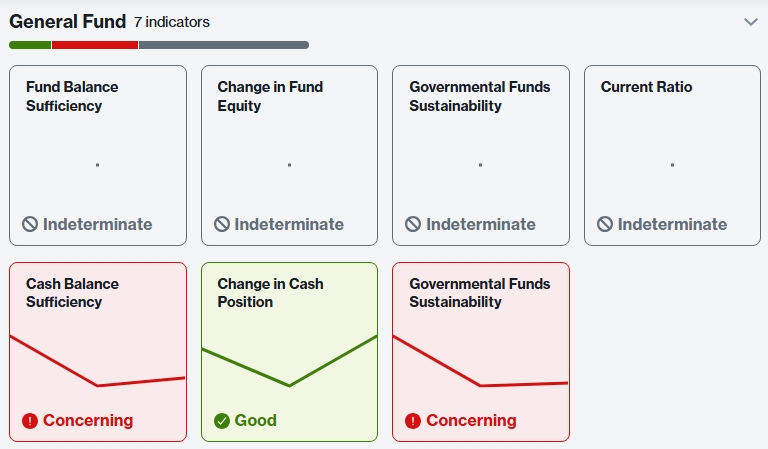Open the Fund Balance Sufficiency card title
The image size is (768, 449).
72,96
